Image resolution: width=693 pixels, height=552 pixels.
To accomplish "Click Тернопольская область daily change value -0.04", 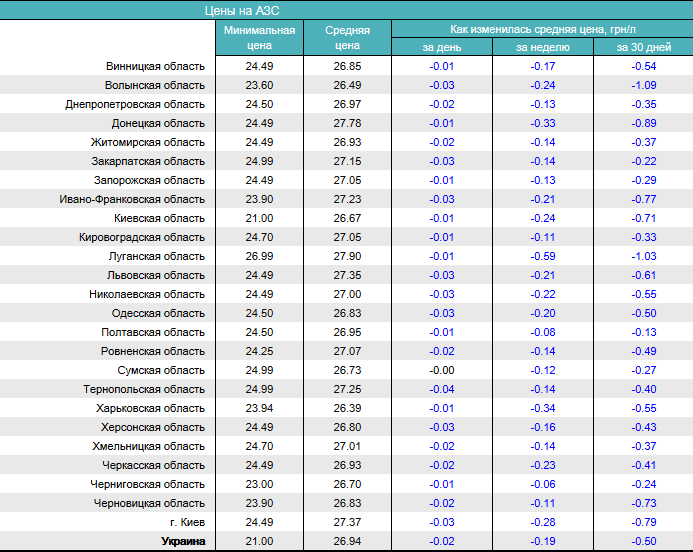I will (x=441, y=389).
